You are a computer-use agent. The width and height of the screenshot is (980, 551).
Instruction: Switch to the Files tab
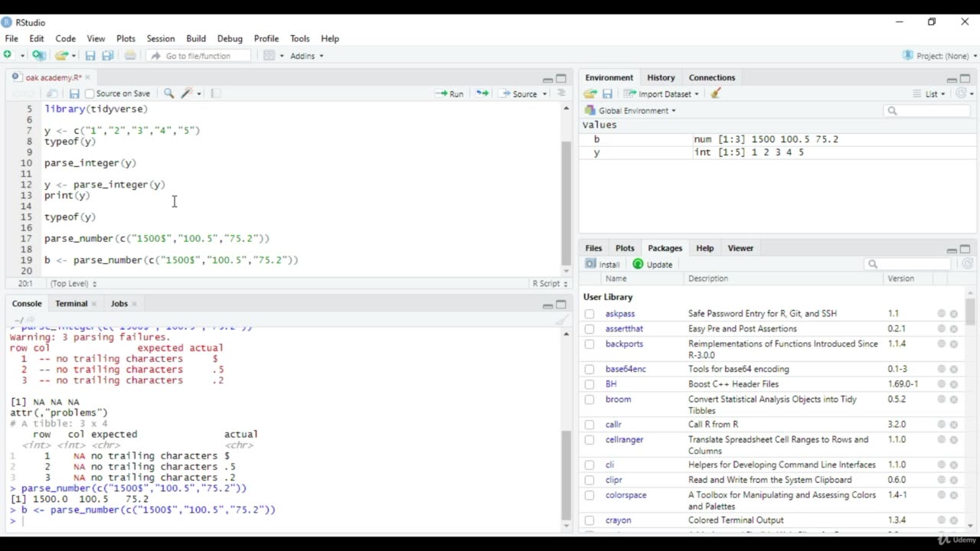pos(593,248)
